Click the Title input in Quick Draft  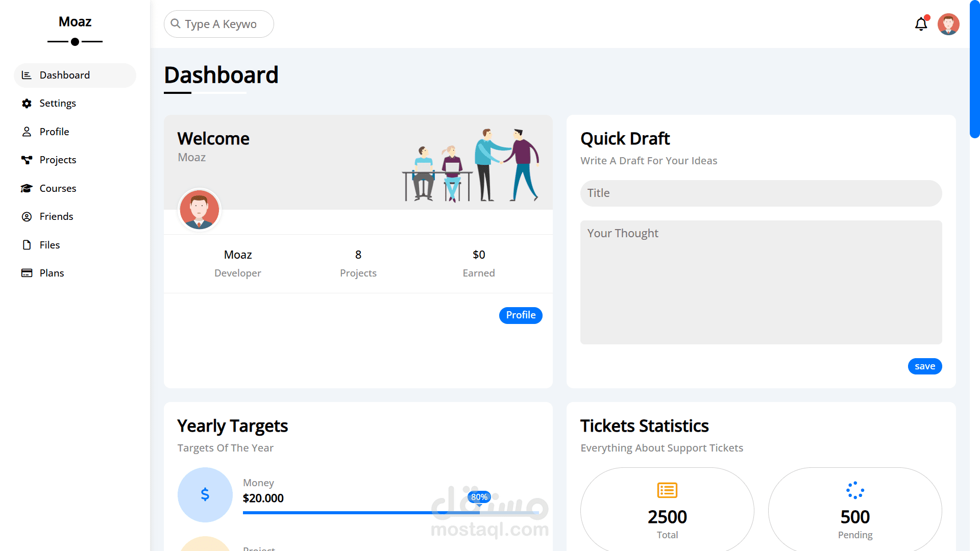click(761, 193)
